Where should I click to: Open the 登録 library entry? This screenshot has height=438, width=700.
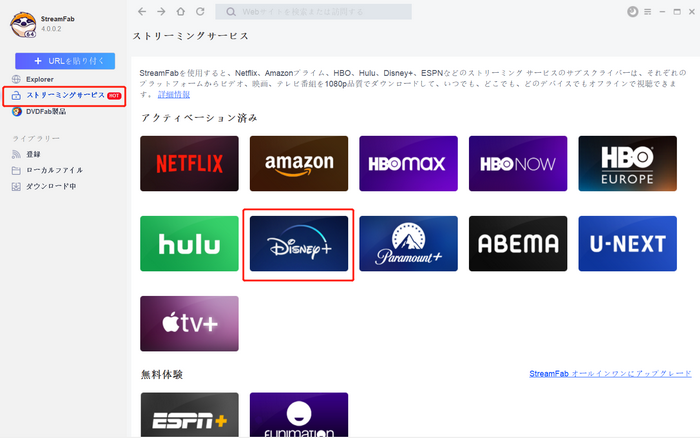[x=33, y=154]
